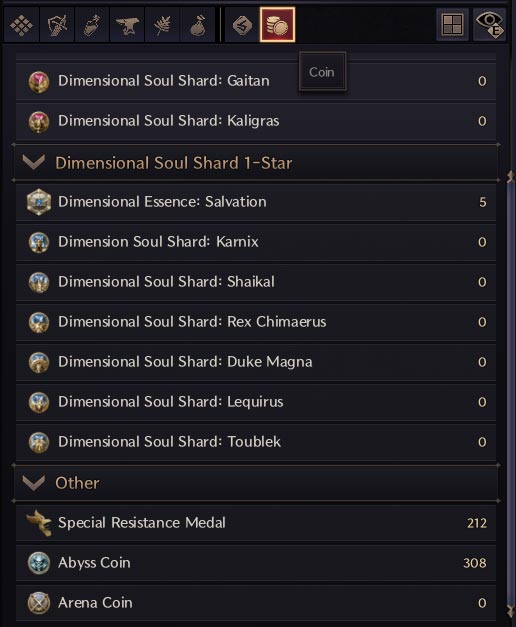This screenshot has height=627, width=516.
Task: Click the Arena Coin crossed swords icon
Action: (39, 603)
